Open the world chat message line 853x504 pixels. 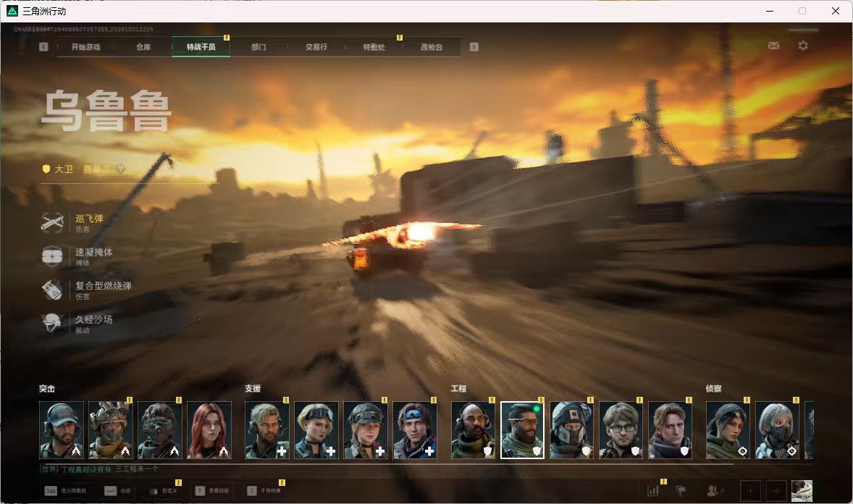[99, 469]
